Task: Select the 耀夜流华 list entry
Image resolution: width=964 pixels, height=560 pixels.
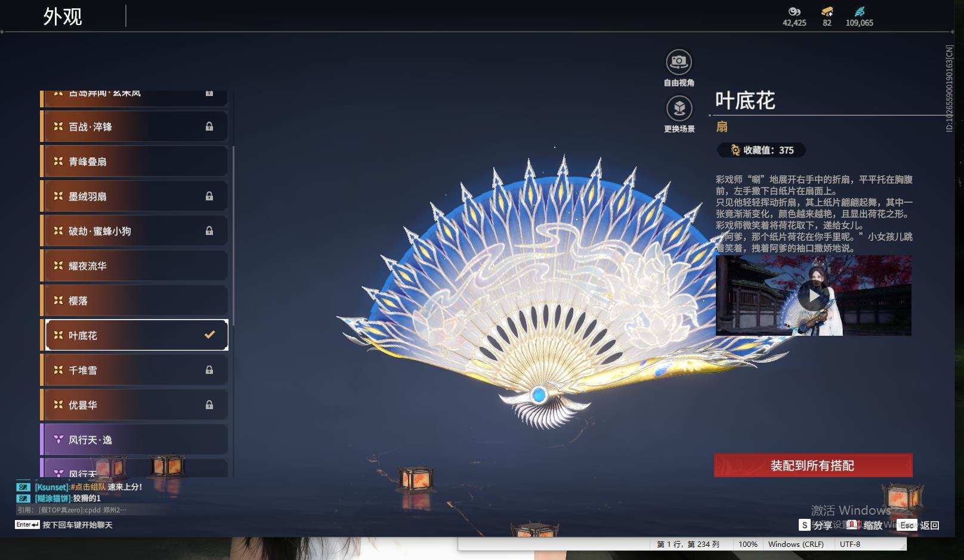Action: tap(134, 266)
